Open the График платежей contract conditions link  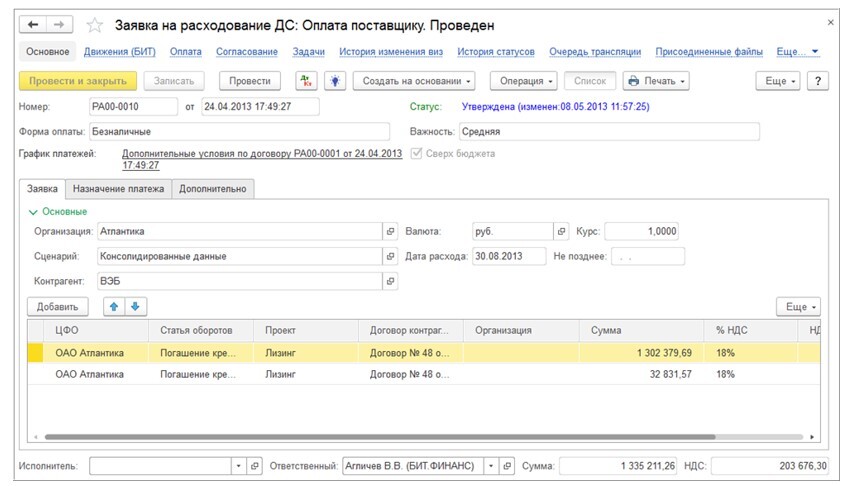(261, 159)
